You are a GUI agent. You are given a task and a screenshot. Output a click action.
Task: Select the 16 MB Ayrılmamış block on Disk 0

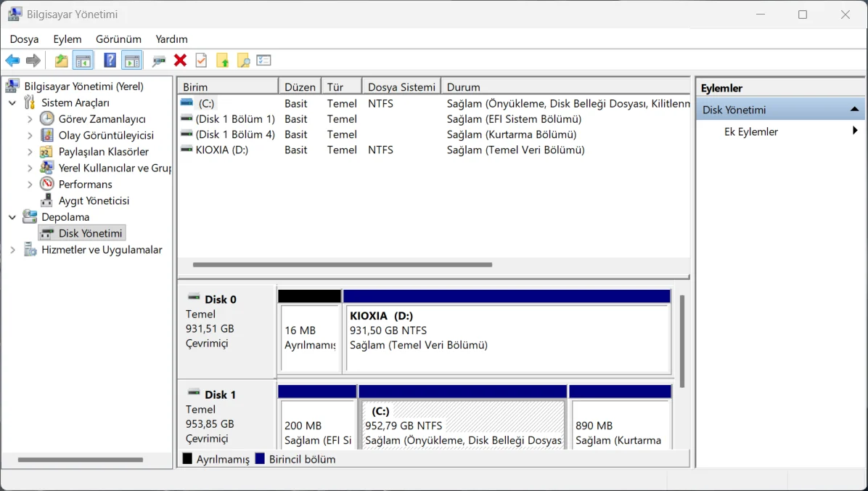click(x=309, y=331)
